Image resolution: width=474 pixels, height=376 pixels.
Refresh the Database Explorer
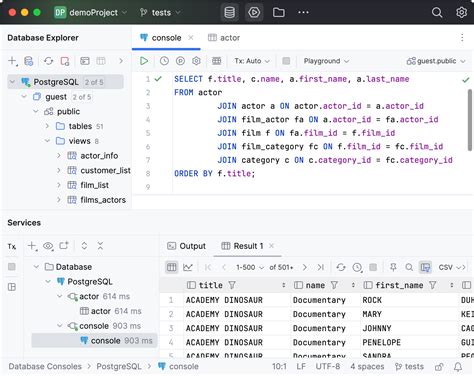coord(49,61)
